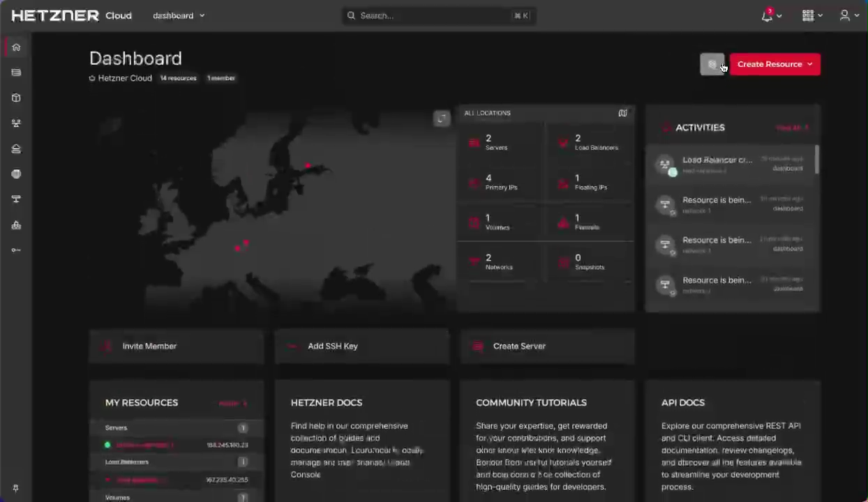Image resolution: width=868 pixels, height=502 pixels.
Task: Click the Volumes heading in My Resources
Action: point(117,498)
